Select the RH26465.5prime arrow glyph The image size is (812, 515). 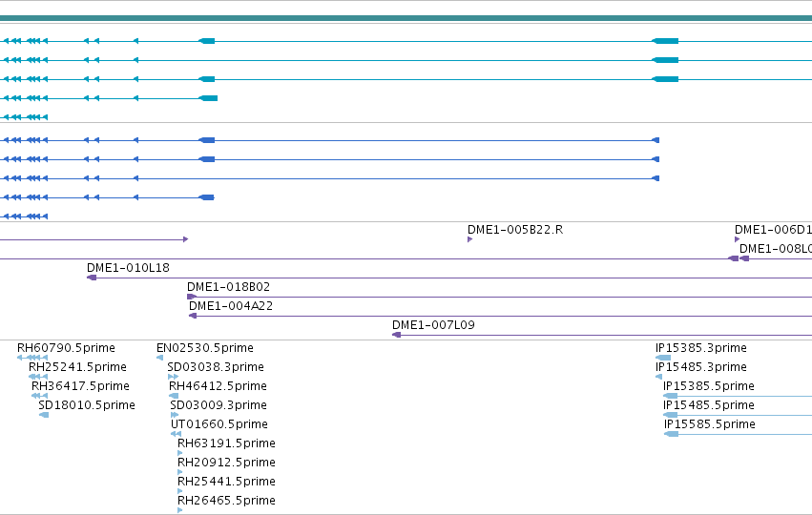(179, 510)
